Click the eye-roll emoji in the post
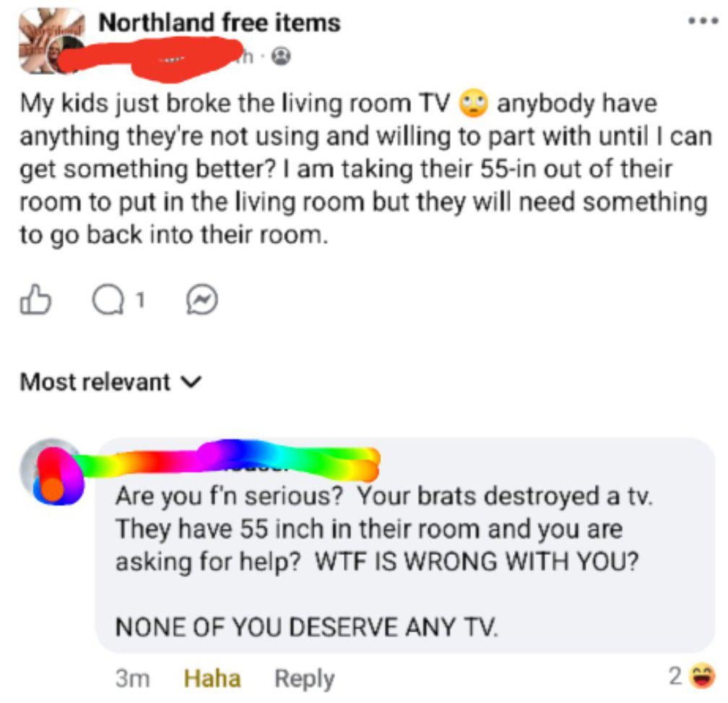Viewport: 728px width, 703px height. pyautogui.click(x=474, y=102)
